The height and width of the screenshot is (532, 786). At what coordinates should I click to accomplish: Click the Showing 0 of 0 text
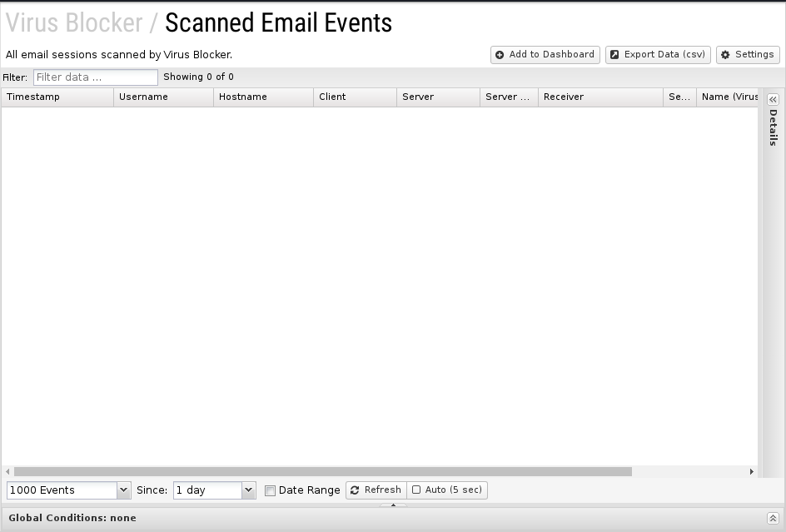pos(198,77)
